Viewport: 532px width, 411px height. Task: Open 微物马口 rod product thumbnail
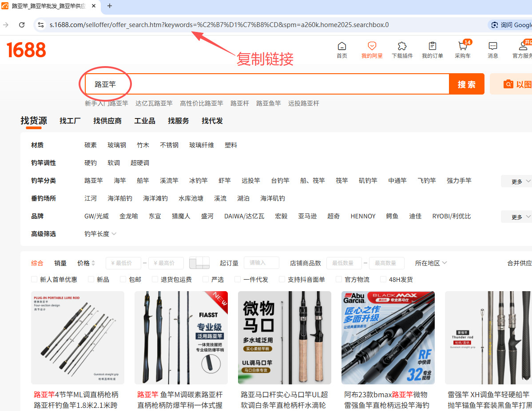(285, 338)
